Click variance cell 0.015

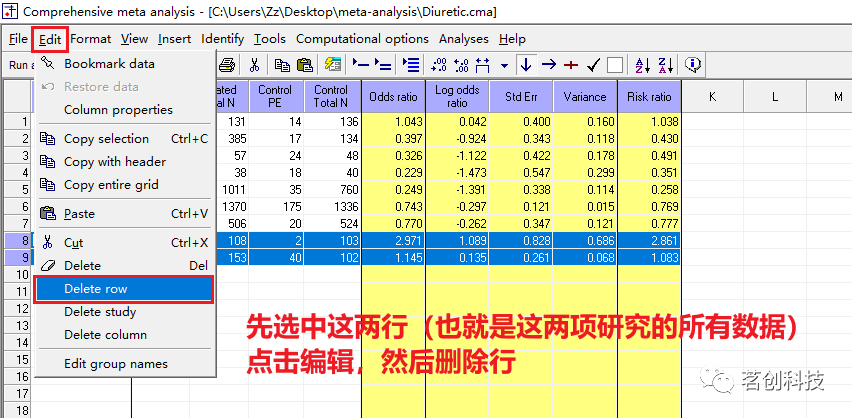point(585,207)
